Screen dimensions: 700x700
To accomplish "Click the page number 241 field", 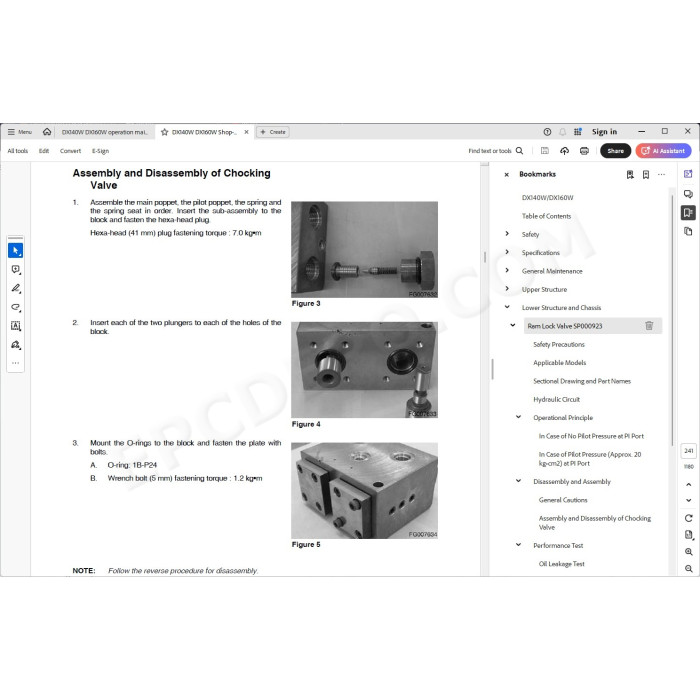I will [688, 451].
